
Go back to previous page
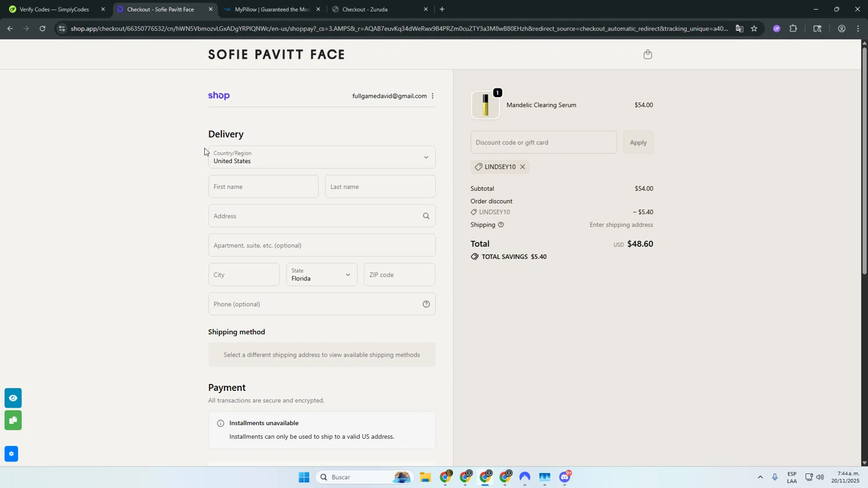pyautogui.click(x=10, y=28)
